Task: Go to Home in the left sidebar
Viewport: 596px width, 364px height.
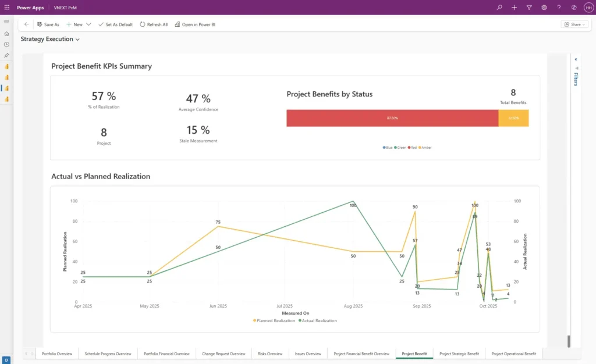Action: (6, 34)
